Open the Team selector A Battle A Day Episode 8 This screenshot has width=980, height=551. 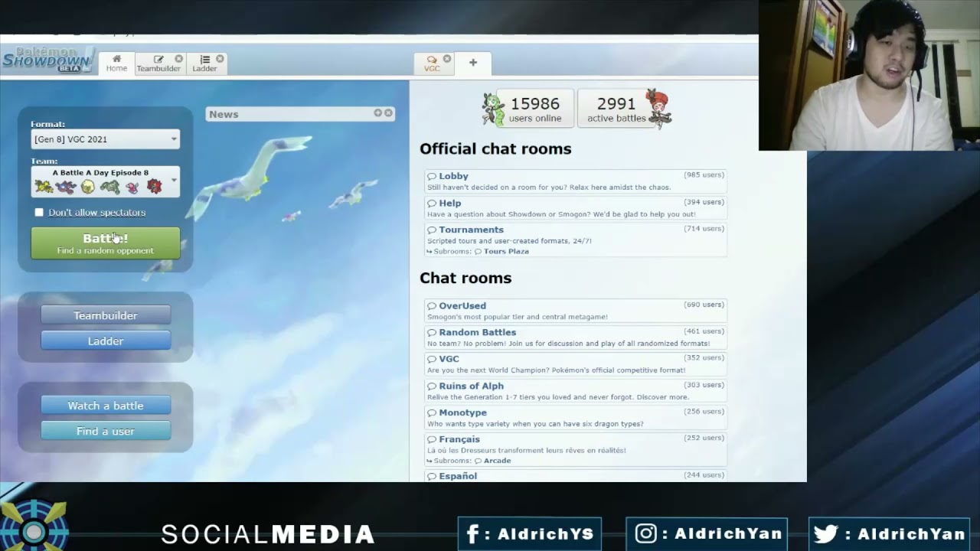point(106,181)
